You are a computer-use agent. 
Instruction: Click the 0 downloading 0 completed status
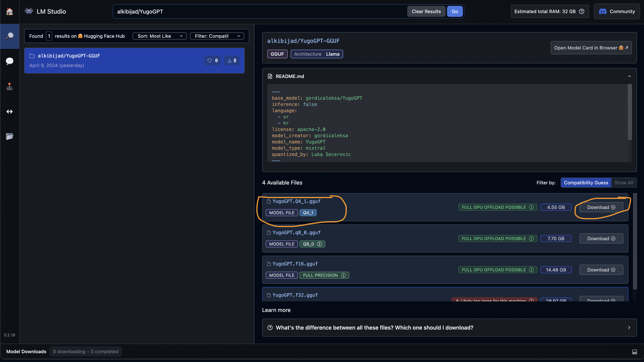click(x=86, y=352)
